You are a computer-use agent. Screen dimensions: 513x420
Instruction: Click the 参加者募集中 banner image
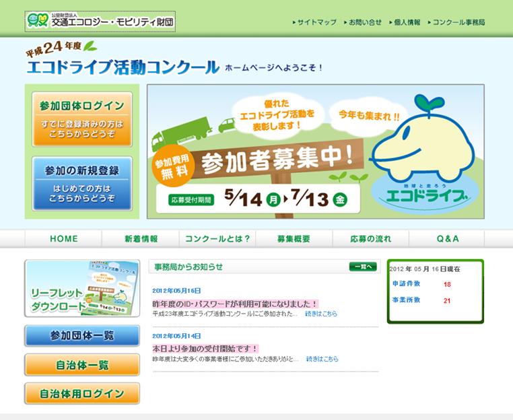click(x=316, y=151)
